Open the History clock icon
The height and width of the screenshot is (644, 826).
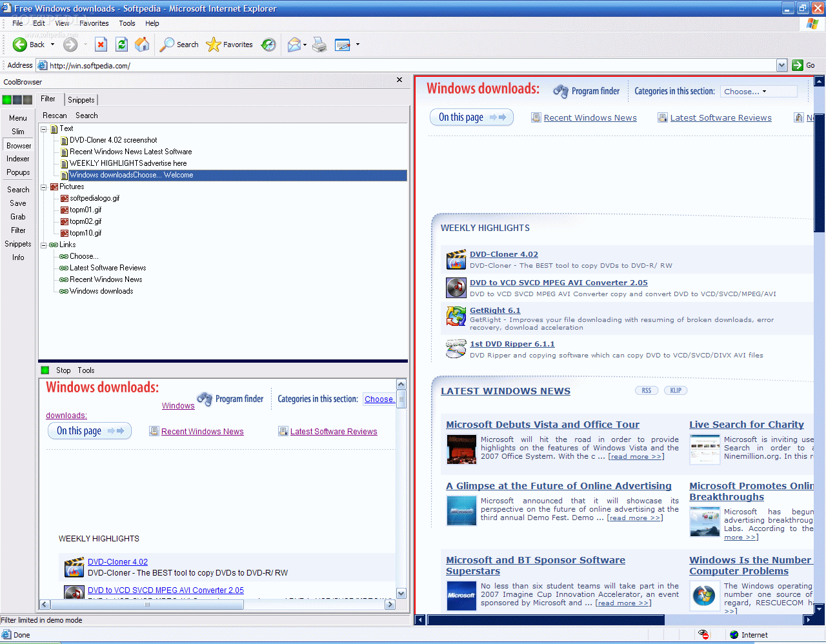click(x=268, y=45)
